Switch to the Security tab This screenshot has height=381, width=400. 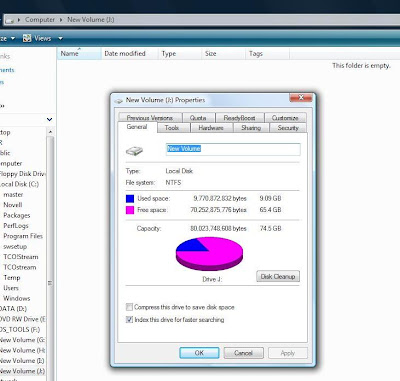288,128
